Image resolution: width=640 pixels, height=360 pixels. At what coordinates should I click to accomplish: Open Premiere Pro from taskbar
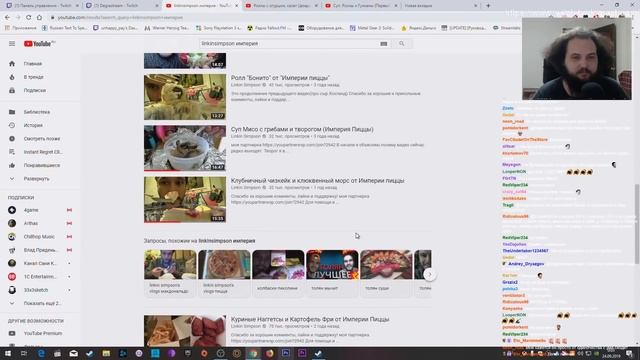pos(302,353)
